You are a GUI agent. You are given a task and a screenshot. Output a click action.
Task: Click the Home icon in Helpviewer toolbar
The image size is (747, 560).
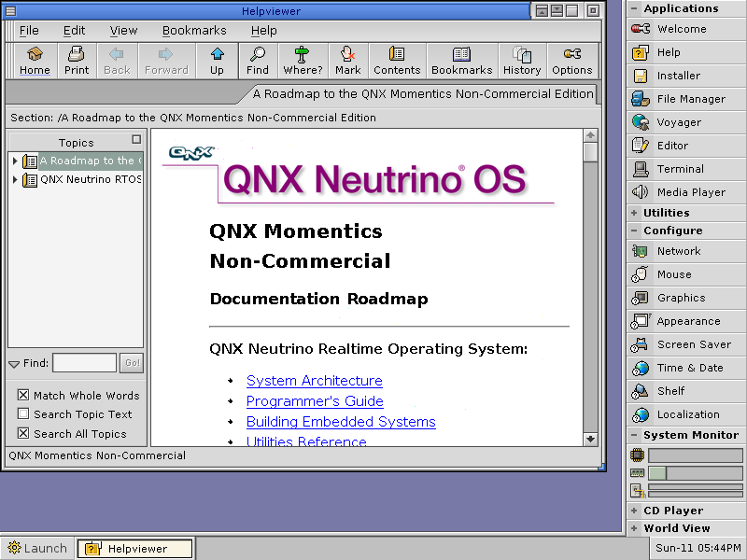click(x=35, y=61)
